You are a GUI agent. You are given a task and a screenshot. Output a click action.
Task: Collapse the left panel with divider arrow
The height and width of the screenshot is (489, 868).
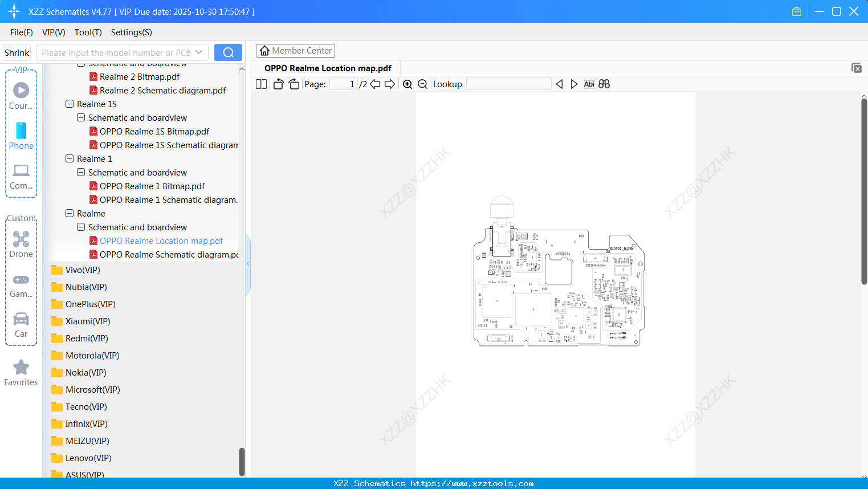click(x=248, y=264)
